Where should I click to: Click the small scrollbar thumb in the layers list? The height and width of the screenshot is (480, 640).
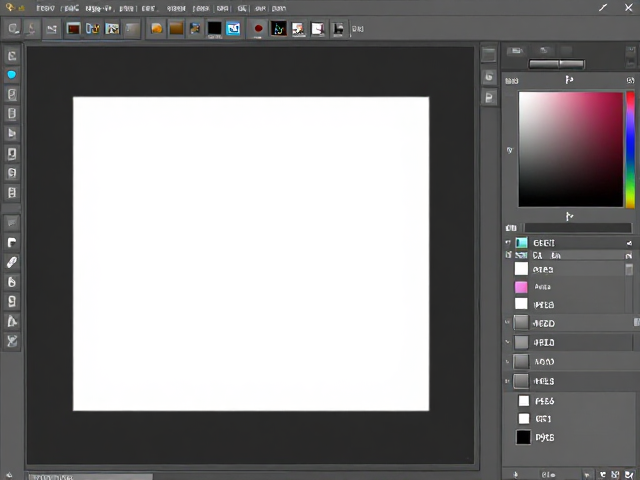[629, 269]
